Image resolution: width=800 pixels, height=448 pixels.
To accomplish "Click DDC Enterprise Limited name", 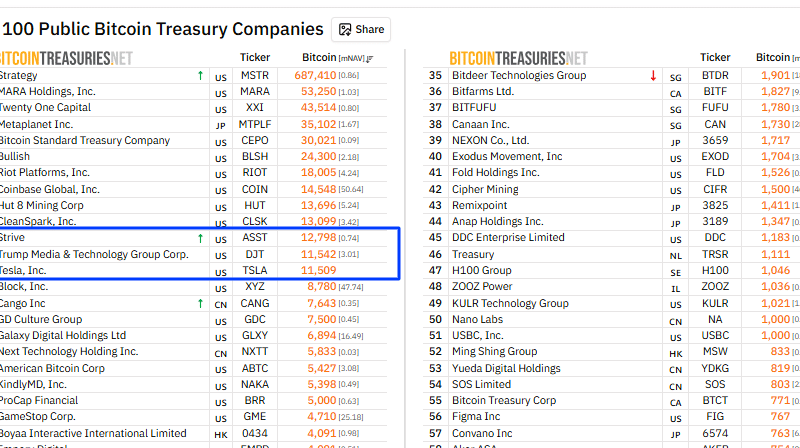I will coord(508,238).
